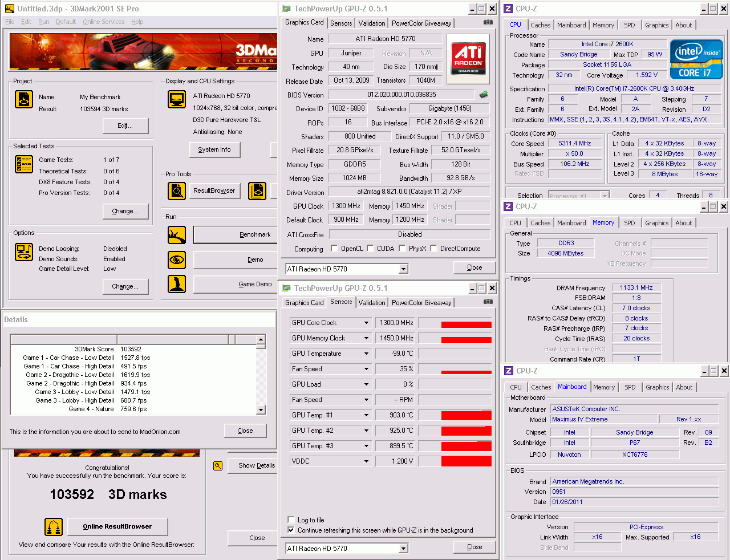This screenshot has width=730, height=560.
Task: Click the Options settings icon in 3DMark
Action: point(24,252)
